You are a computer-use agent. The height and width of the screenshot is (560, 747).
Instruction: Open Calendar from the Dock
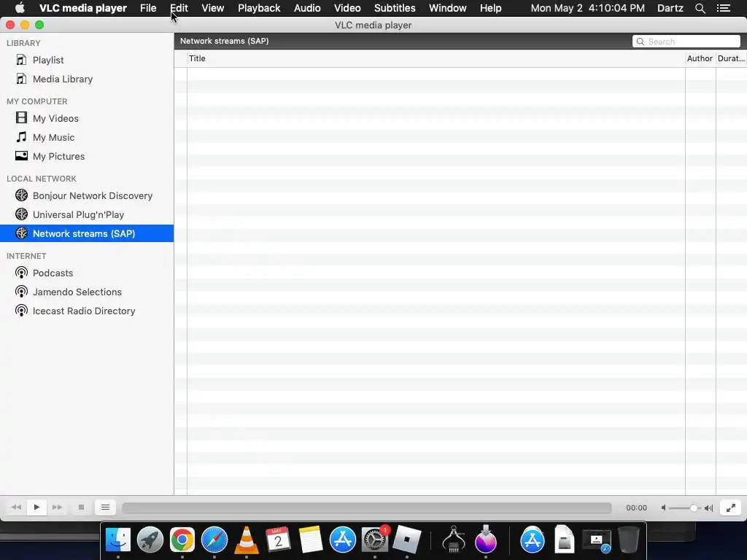(278, 540)
